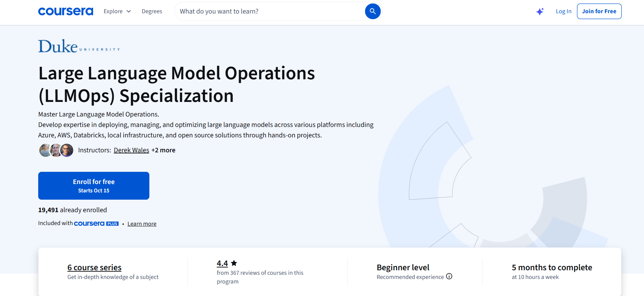Click the Log In link
Viewport: 644px width, 296px height.
563,11
